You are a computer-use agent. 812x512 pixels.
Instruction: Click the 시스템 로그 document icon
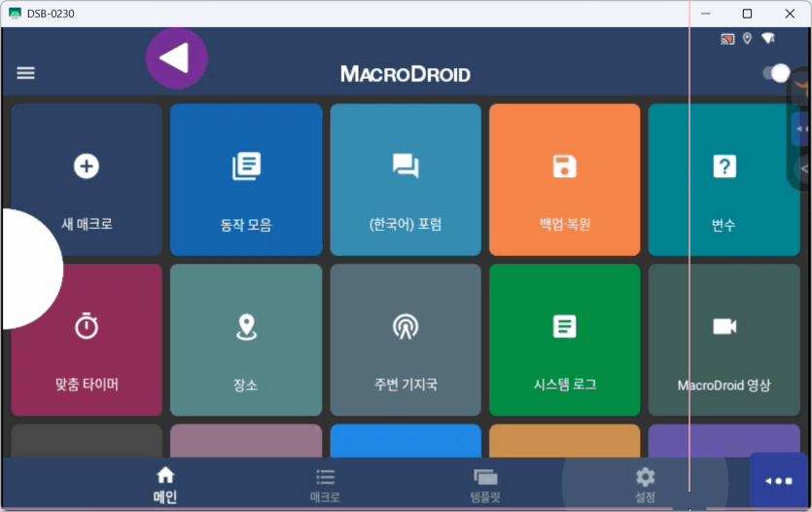coord(564,326)
